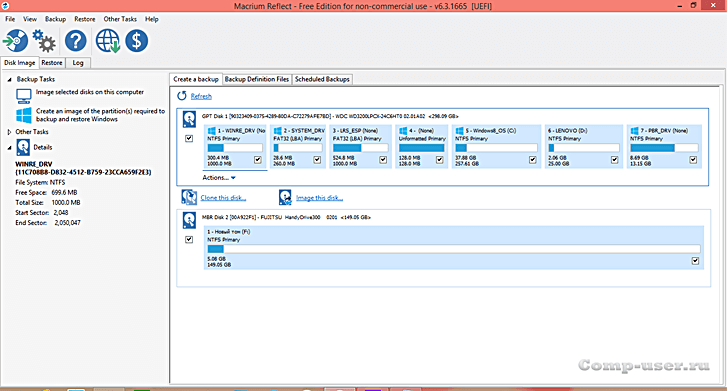Switch to the Restore tab below toolbar
This screenshot has width=728, height=391.
tap(52, 63)
